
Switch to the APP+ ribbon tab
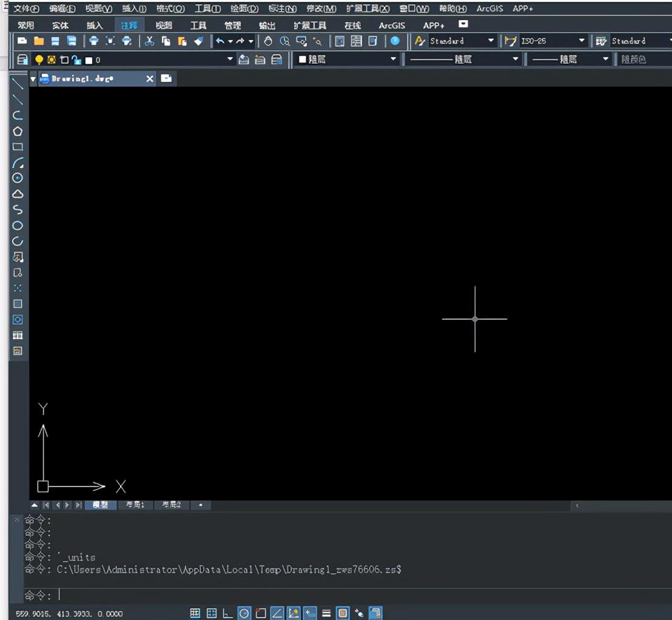(x=434, y=25)
